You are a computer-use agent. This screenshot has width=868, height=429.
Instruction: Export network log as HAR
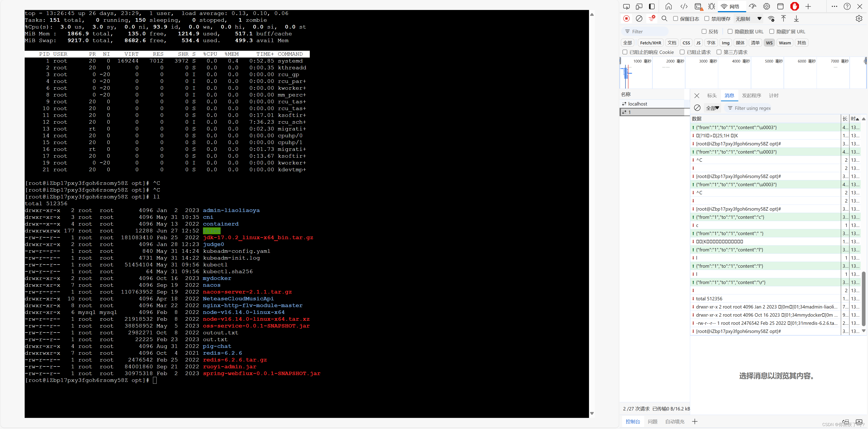(x=796, y=19)
